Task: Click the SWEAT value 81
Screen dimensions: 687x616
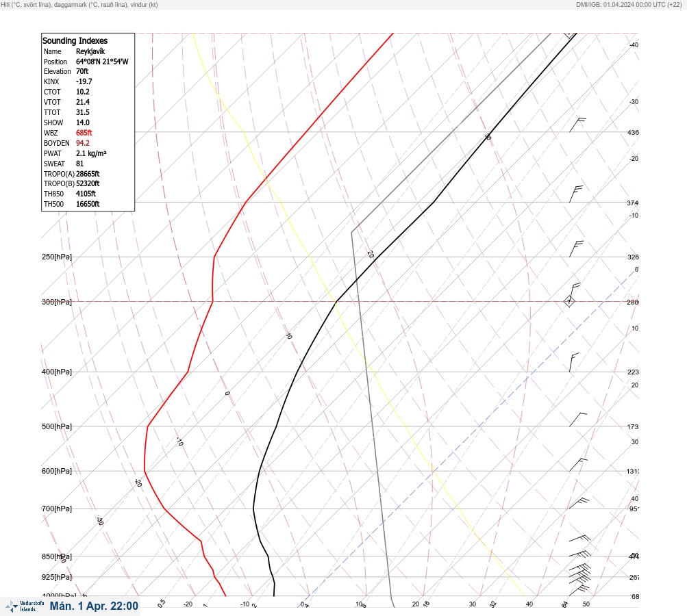Action: coord(79,164)
